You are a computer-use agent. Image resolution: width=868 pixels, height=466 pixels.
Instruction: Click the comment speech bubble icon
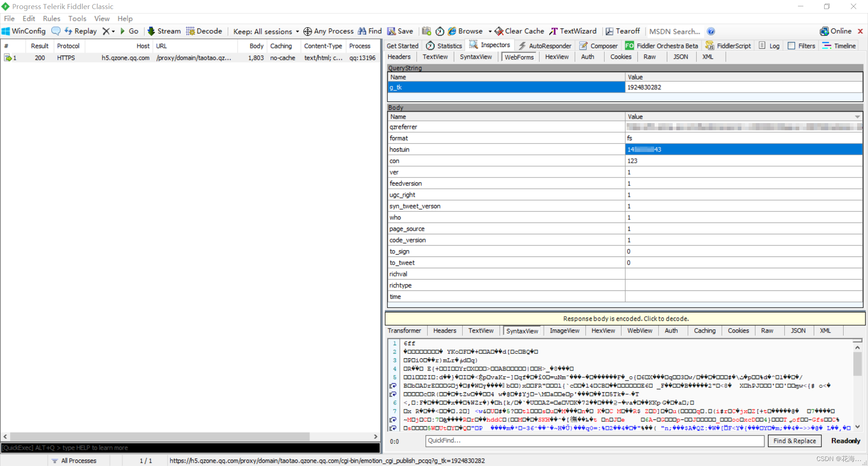[x=56, y=31]
